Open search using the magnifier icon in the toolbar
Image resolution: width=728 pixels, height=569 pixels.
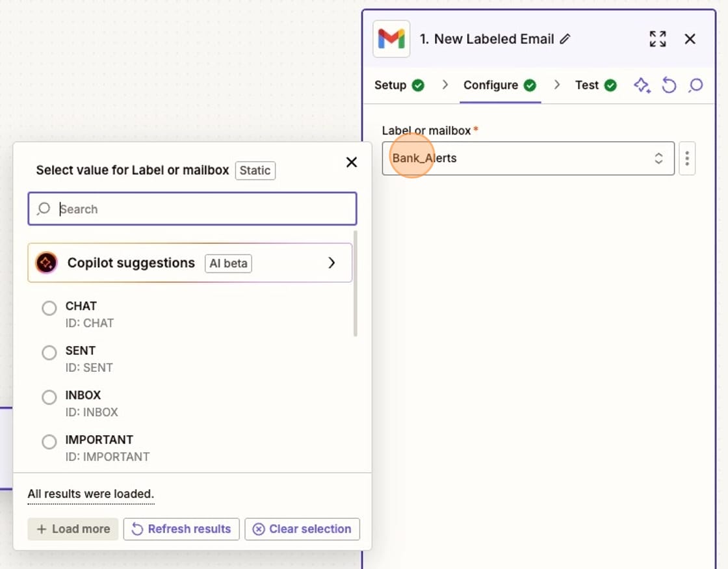(x=696, y=85)
